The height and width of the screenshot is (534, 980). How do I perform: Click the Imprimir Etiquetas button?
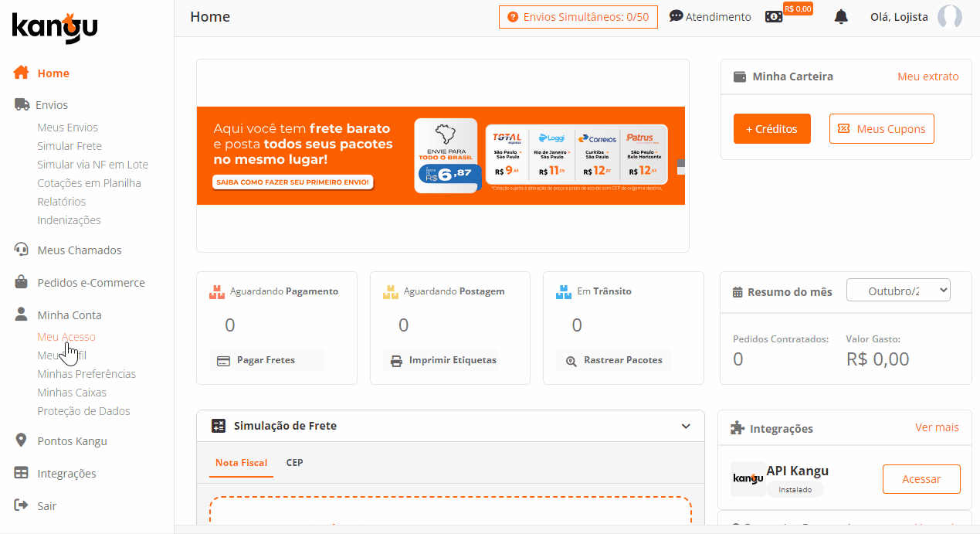point(441,360)
